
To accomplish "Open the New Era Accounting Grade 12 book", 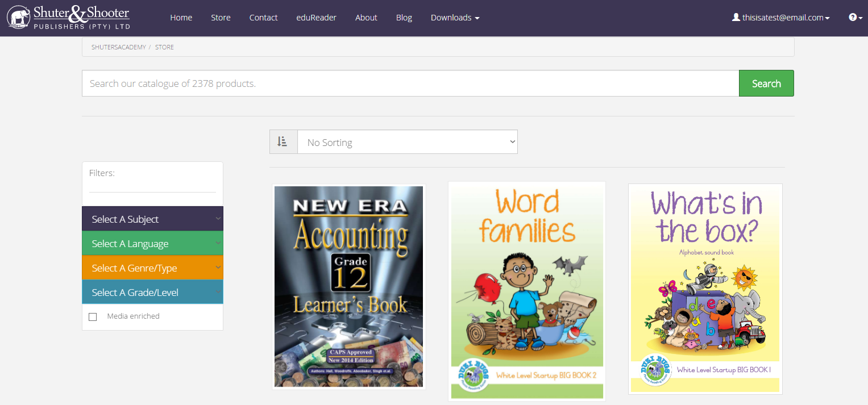I will pyautogui.click(x=348, y=286).
